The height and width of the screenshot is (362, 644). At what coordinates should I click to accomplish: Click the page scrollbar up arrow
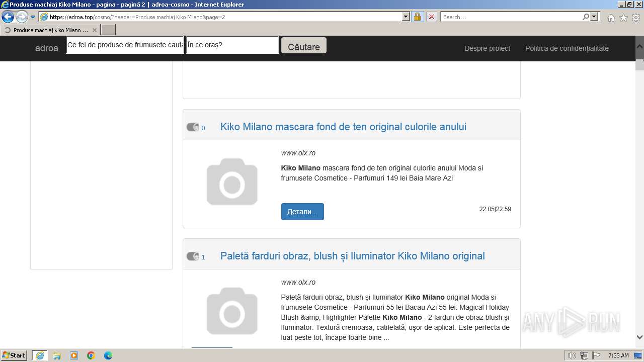(639, 47)
